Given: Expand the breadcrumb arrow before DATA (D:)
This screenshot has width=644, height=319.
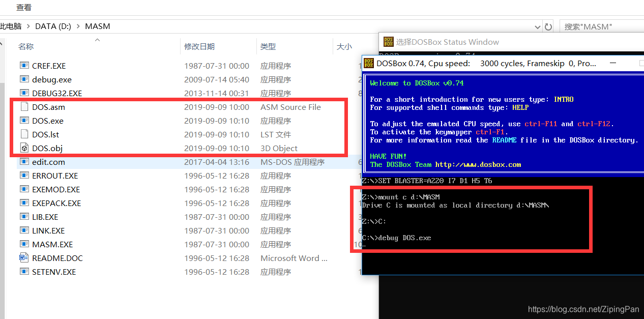Looking at the screenshot, I should click(30, 26).
